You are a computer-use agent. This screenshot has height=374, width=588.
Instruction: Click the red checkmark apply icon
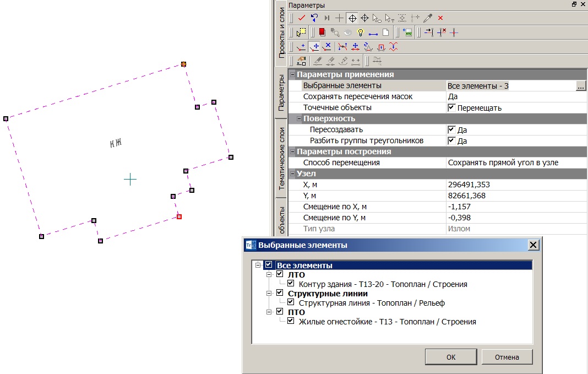[x=302, y=18]
